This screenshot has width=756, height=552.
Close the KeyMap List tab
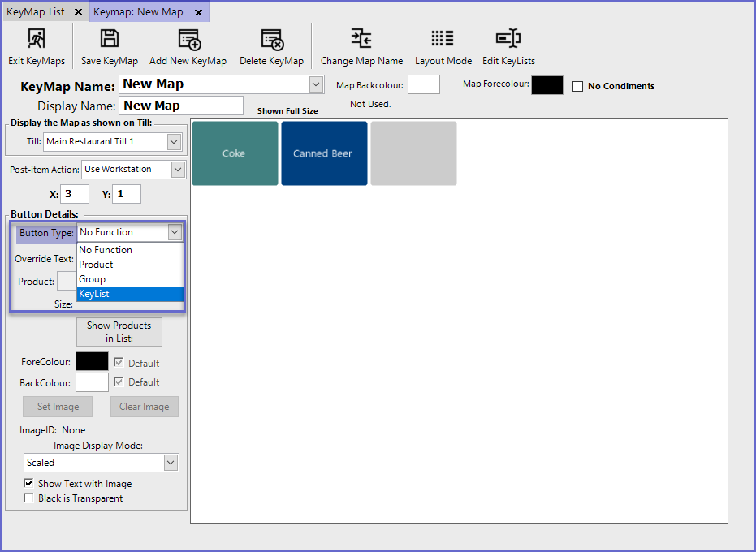click(x=78, y=12)
